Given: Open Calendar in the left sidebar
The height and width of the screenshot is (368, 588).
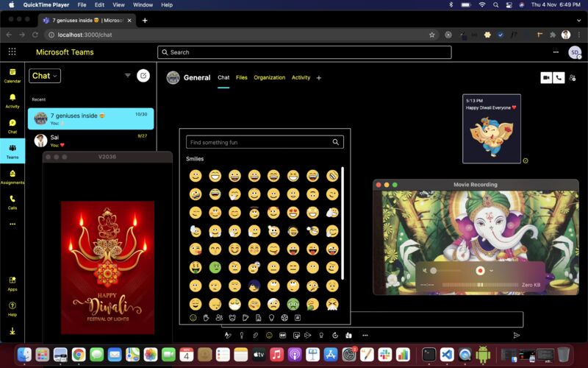Looking at the screenshot, I should 12,76.
